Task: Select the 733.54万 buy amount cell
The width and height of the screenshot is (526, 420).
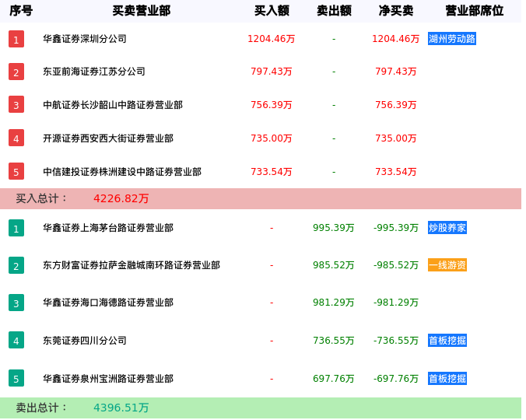Action: point(272,172)
